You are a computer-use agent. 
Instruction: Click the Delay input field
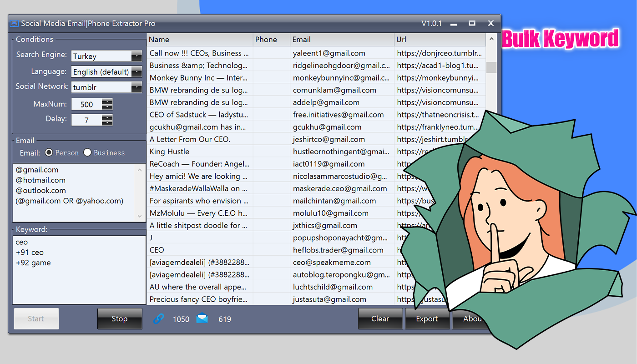86,120
